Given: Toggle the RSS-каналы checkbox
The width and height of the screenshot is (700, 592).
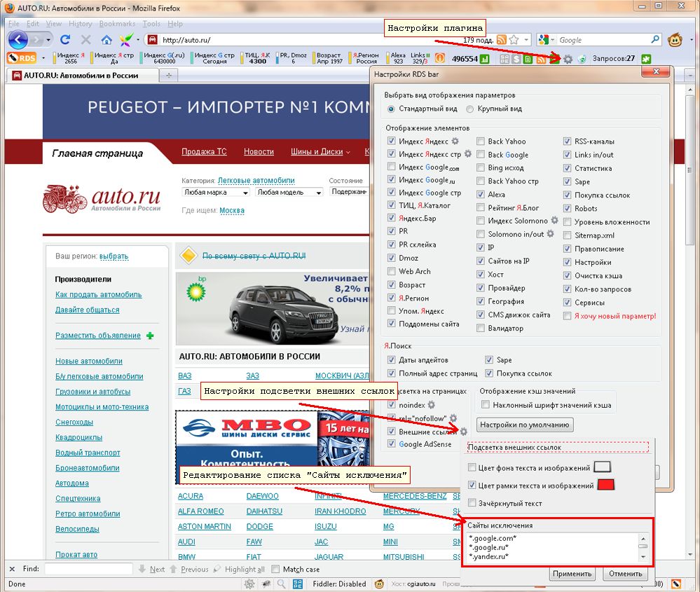Looking at the screenshot, I should click(567, 142).
